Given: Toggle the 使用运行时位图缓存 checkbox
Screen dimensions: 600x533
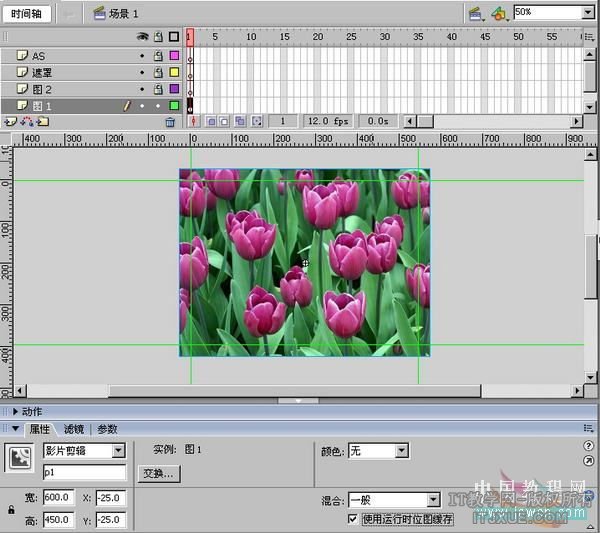Looking at the screenshot, I should pyautogui.click(x=352, y=519).
